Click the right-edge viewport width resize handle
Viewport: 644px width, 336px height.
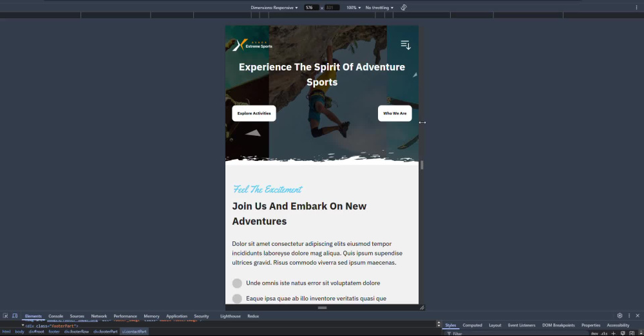422,165
